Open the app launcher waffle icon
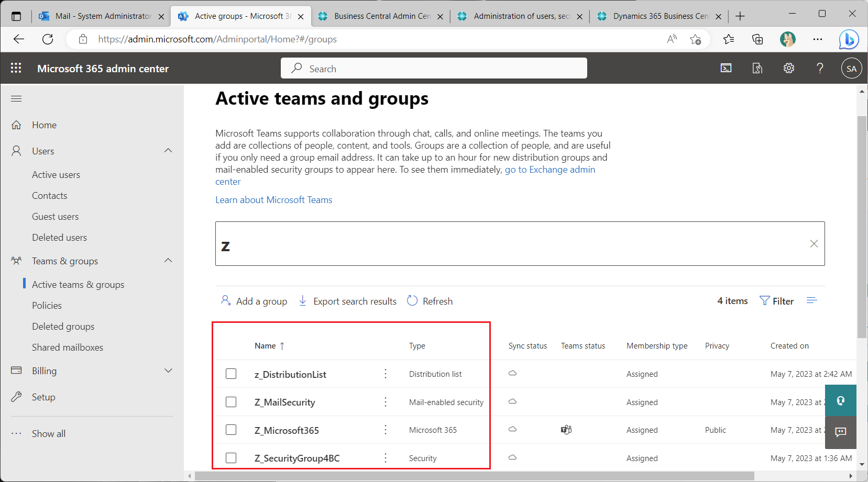This screenshot has width=868, height=482. pyautogui.click(x=16, y=68)
